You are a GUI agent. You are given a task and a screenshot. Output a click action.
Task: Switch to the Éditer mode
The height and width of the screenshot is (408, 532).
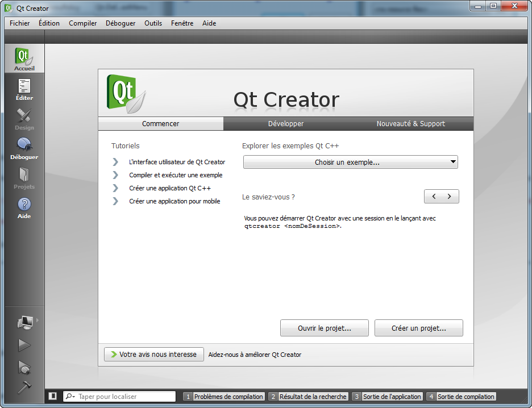coord(24,89)
